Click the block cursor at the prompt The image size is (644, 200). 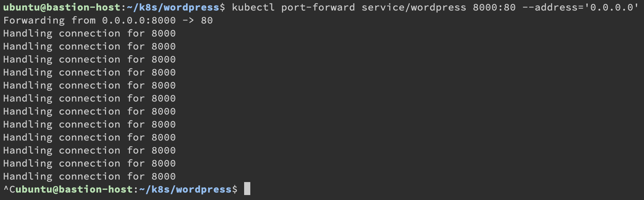tap(247, 189)
